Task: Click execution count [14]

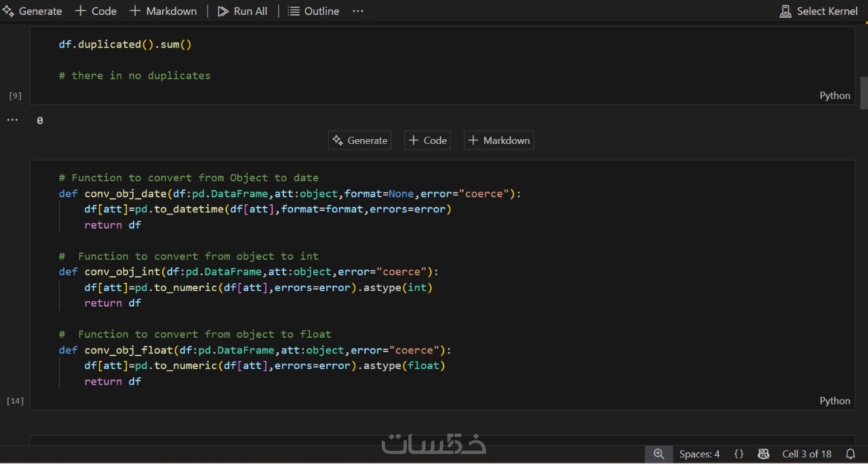Action: pos(15,401)
